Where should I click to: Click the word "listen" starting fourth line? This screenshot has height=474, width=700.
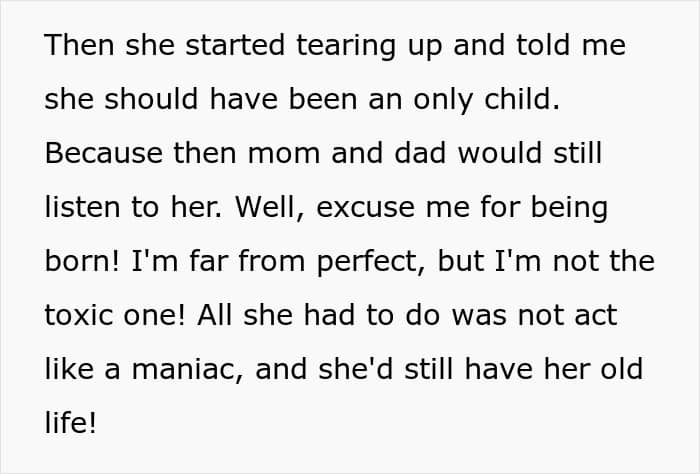76,208
